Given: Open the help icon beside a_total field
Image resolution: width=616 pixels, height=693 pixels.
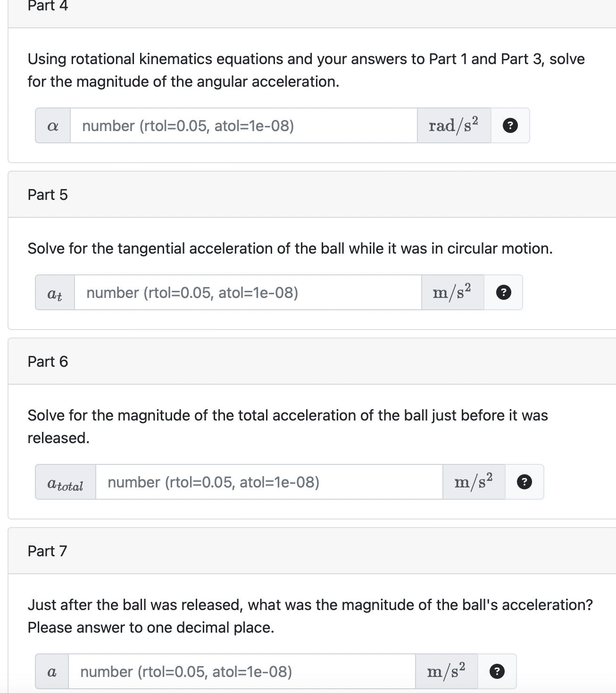Looking at the screenshot, I should pyautogui.click(x=524, y=481).
